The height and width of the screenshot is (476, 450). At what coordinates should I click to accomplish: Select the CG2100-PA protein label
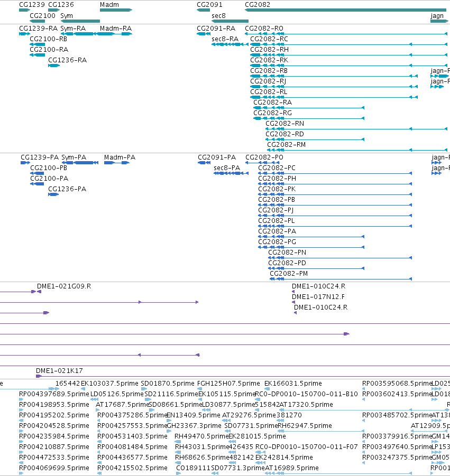[49, 178]
